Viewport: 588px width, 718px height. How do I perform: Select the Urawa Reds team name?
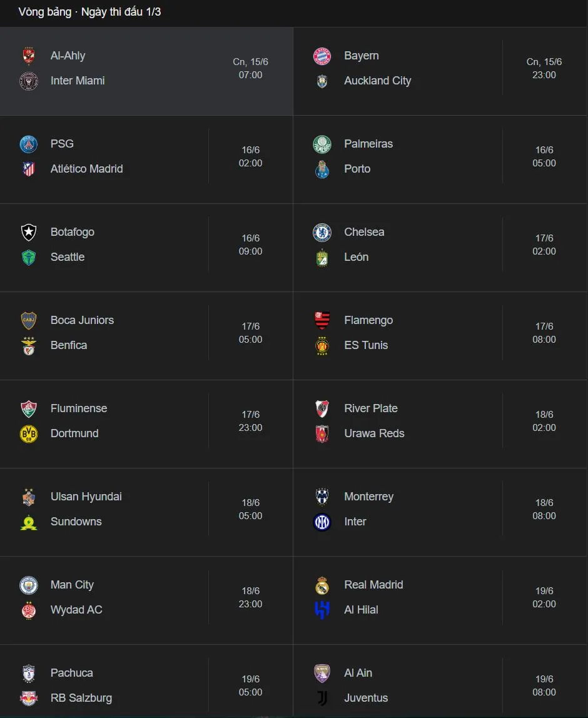point(374,433)
